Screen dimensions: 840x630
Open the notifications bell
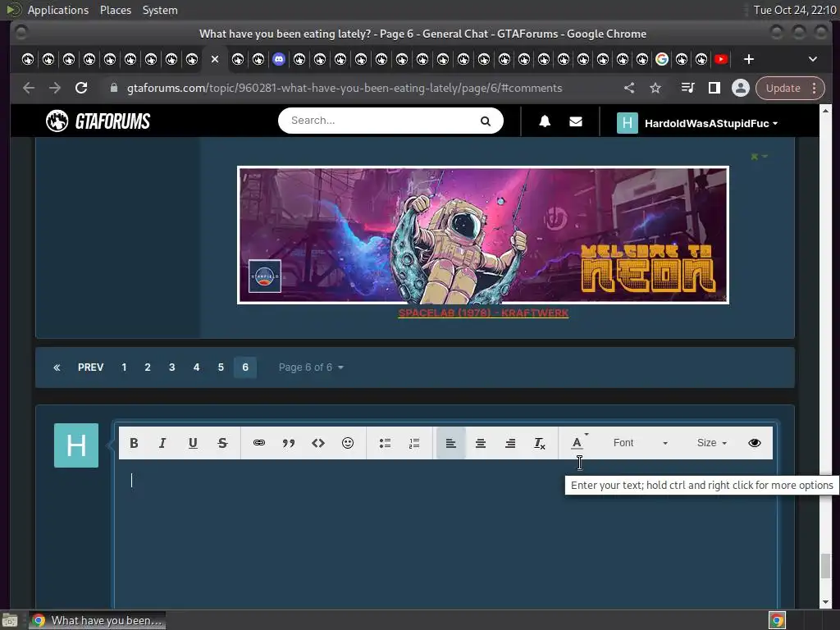coord(545,121)
